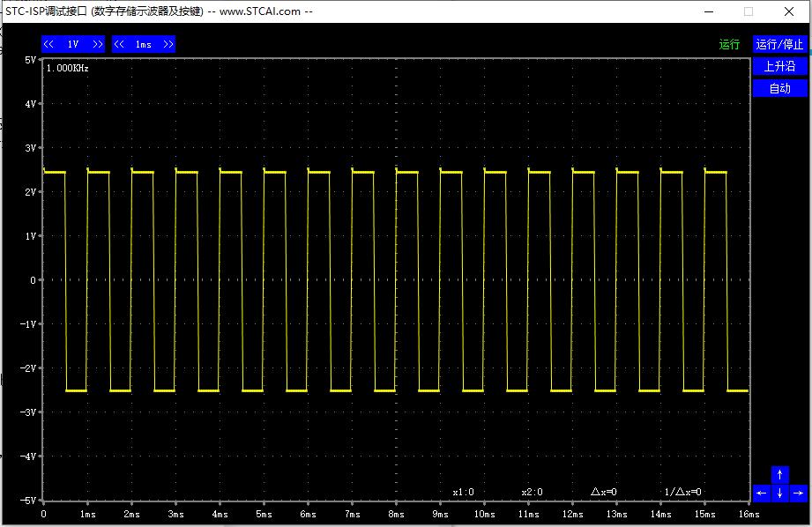The image size is (812, 527).
Task: Decrease voltage scale with << beside 1V
Action: 48,44
